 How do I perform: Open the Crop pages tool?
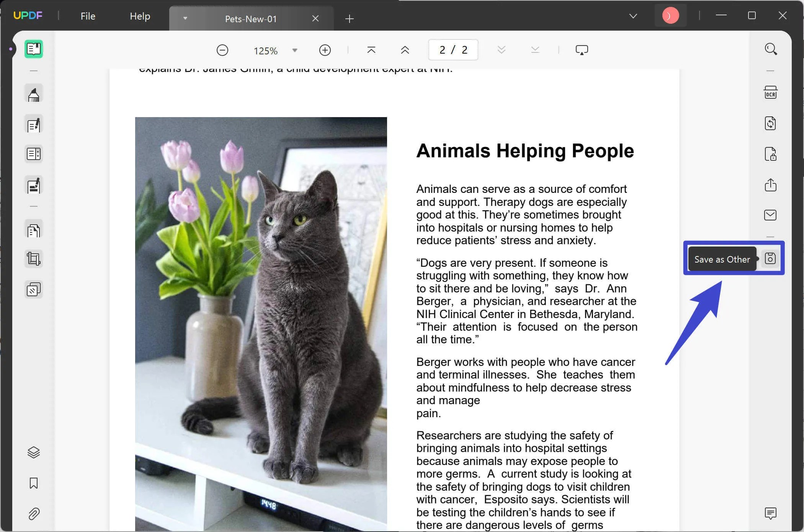tap(34, 259)
